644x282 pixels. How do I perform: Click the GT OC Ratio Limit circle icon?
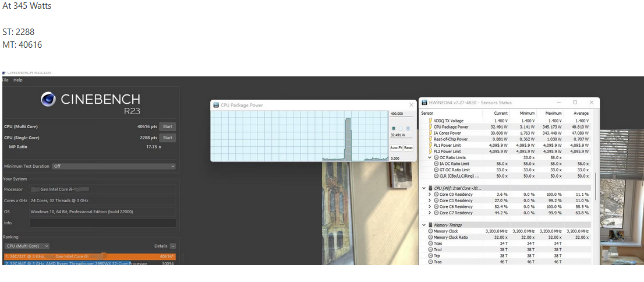tap(436, 170)
